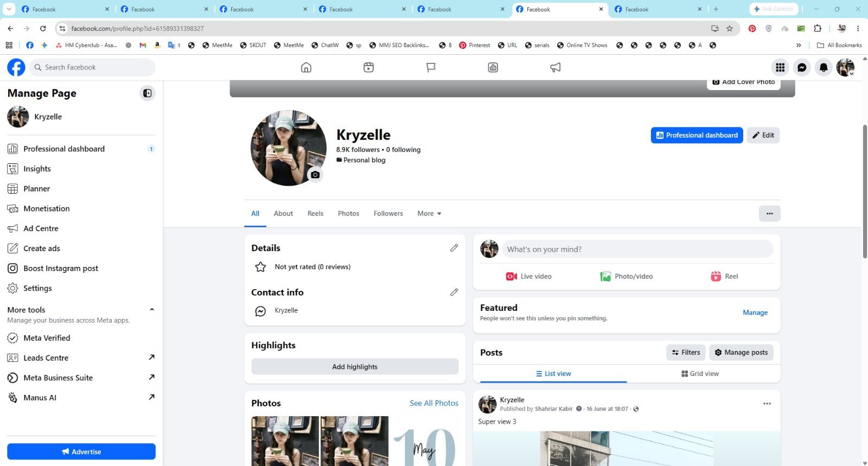Reload the page
The height and width of the screenshot is (466, 868).
[x=43, y=28]
